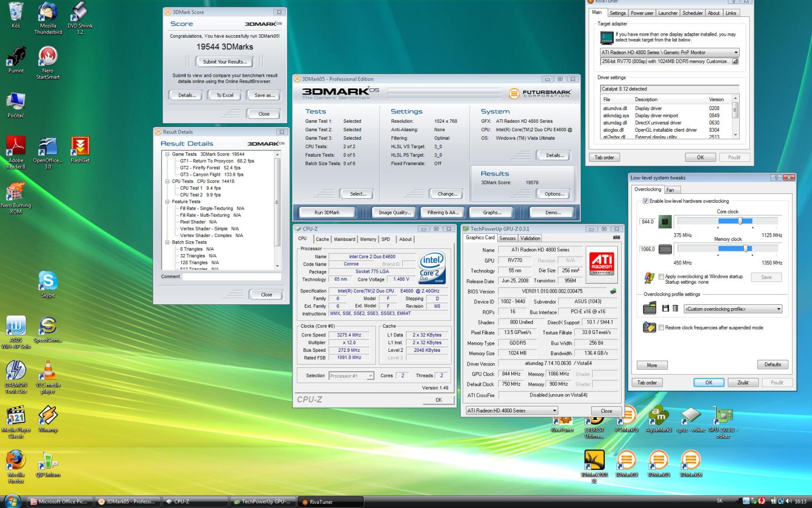Collapse the Feature Tests tree node

(167, 201)
